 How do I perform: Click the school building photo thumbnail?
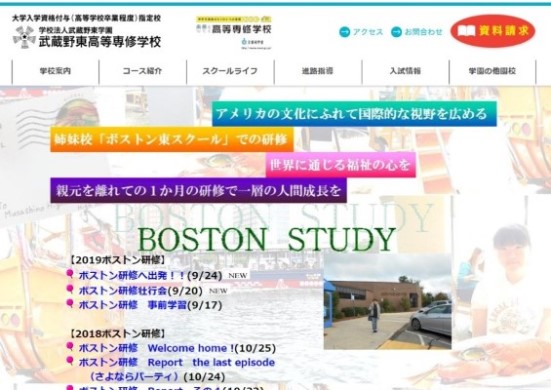[387, 302]
